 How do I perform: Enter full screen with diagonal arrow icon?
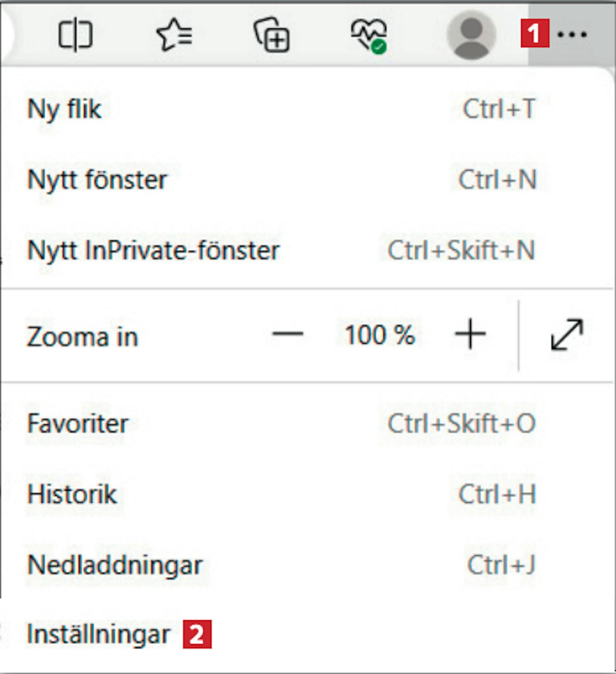click(567, 335)
